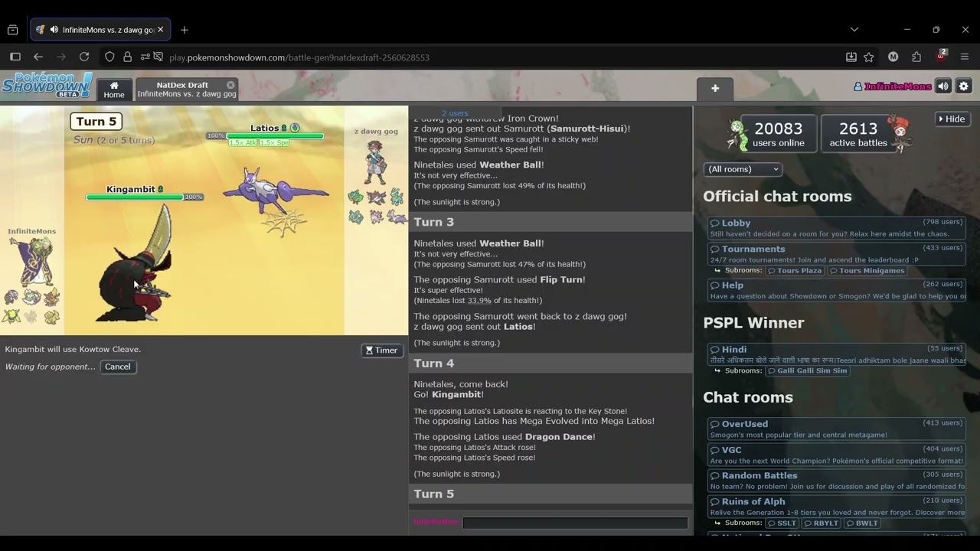Mute the tab via its speaker icon
The height and width of the screenshot is (551, 980).
pyautogui.click(x=54, y=30)
